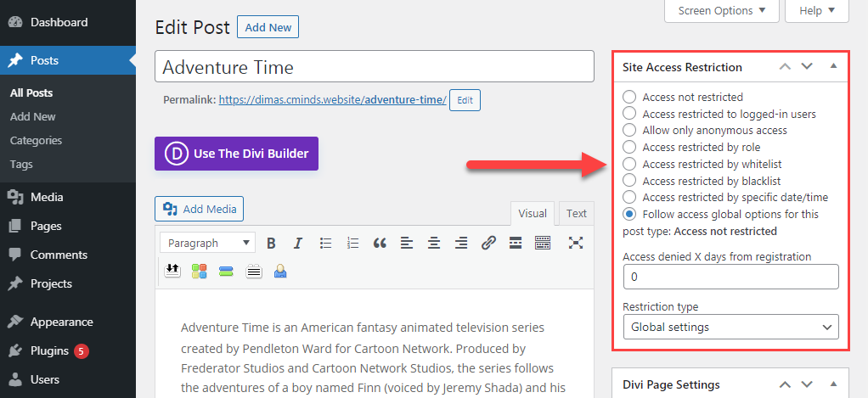Open Add New posts submenu item
The width and height of the screenshot is (868, 398).
click(x=32, y=116)
